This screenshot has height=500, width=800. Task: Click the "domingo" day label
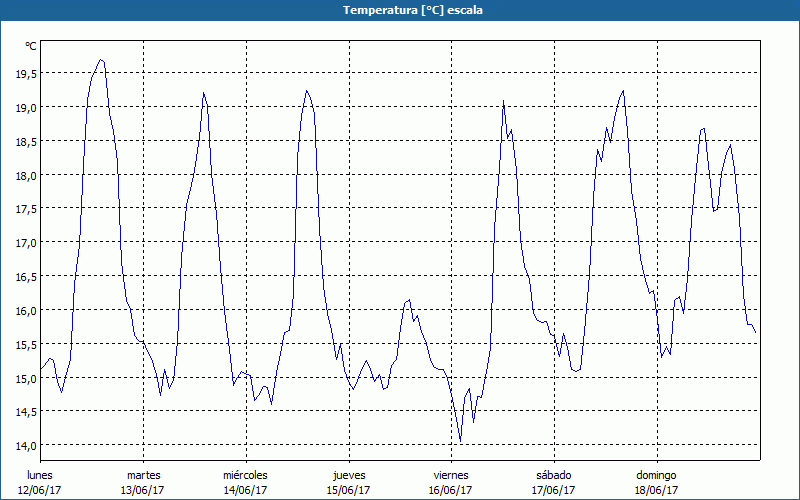pyautogui.click(x=656, y=475)
